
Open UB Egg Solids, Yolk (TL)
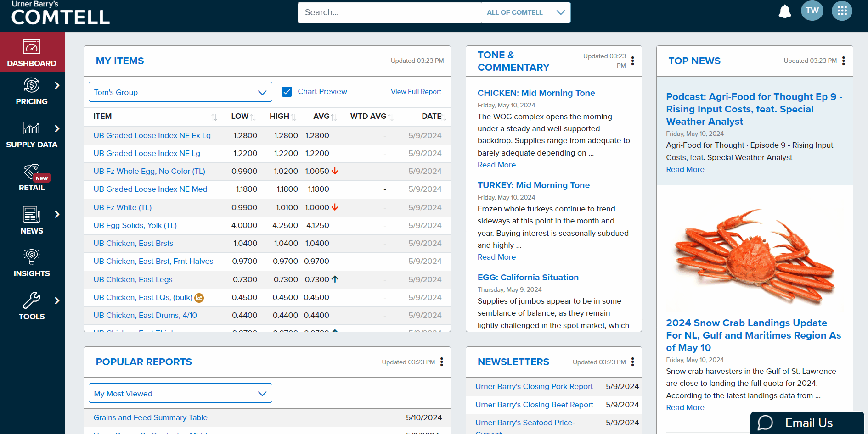click(x=135, y=225)
